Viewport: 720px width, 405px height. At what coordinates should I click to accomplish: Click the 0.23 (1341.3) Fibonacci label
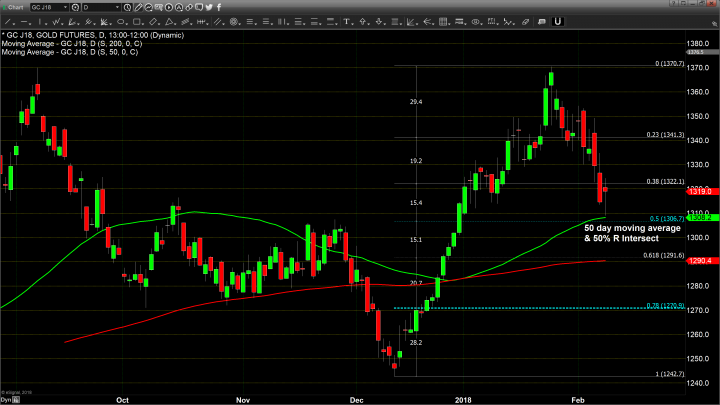pos(665,135)
